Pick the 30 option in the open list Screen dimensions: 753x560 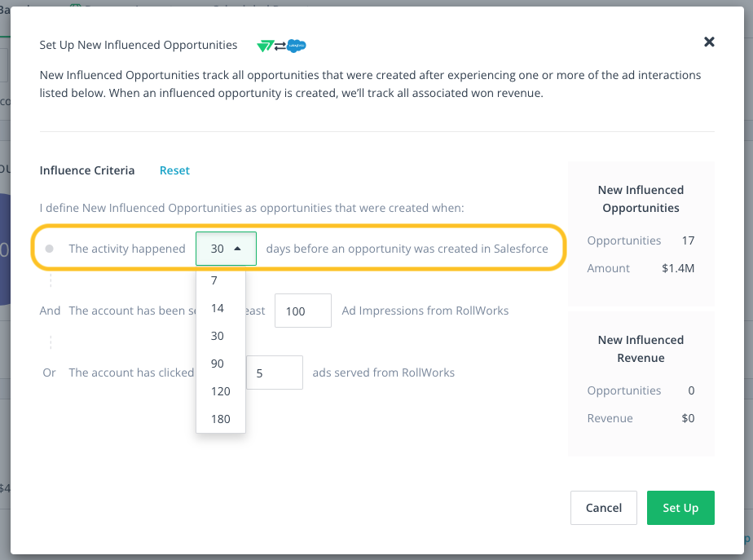[220, 336]
